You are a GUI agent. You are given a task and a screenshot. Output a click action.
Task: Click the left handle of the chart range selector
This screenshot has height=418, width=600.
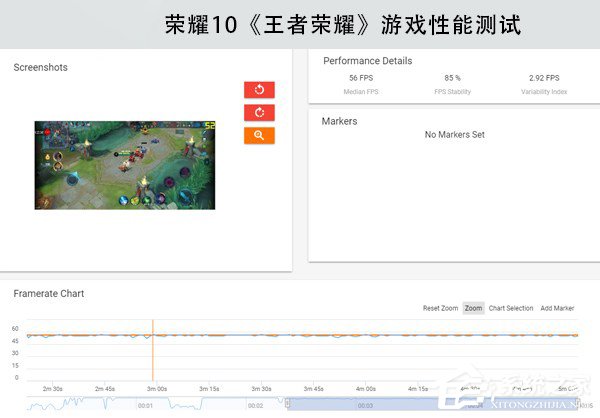pyautogui.click(x=287, y=403)
